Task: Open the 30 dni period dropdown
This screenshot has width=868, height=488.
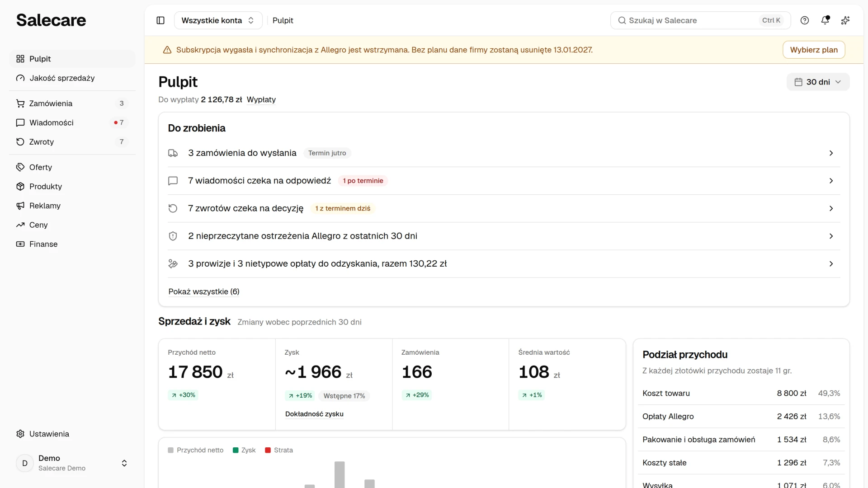Action: [818, 82]
